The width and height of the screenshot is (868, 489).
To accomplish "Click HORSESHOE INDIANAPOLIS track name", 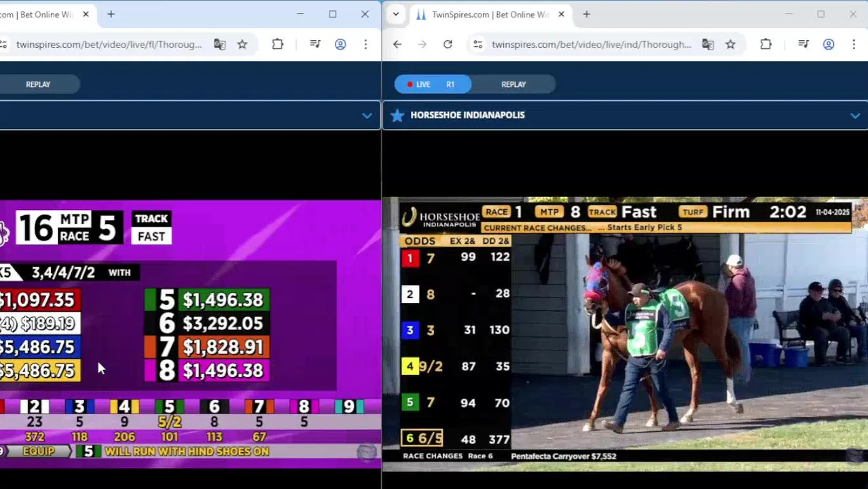I will pyautogui.click(x=467, y=115).
